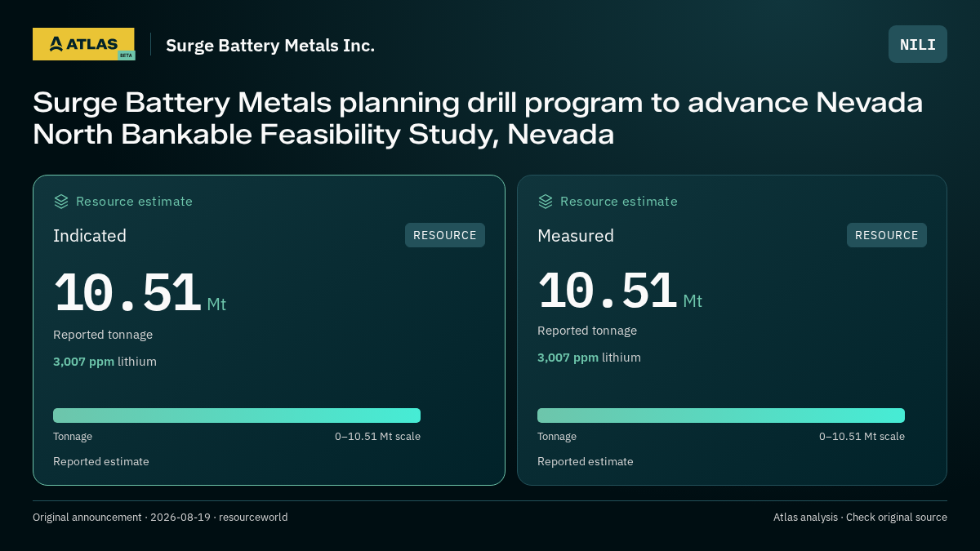This screenshot has width=980, height=551.
Task: Click the original announcement footer with date
Action: (160, 518)
